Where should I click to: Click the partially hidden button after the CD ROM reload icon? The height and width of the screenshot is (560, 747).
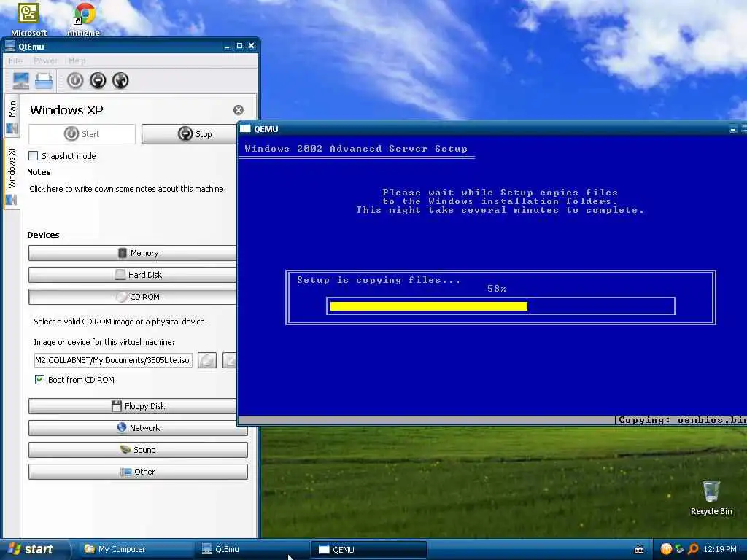pyautogui.click(x=230, y=360)
